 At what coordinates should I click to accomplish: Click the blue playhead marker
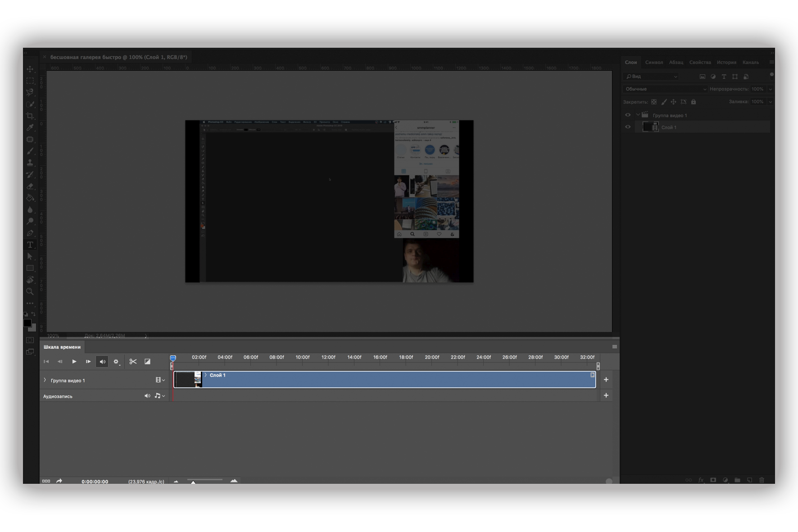pyautogui.click(x=173, y=358)
